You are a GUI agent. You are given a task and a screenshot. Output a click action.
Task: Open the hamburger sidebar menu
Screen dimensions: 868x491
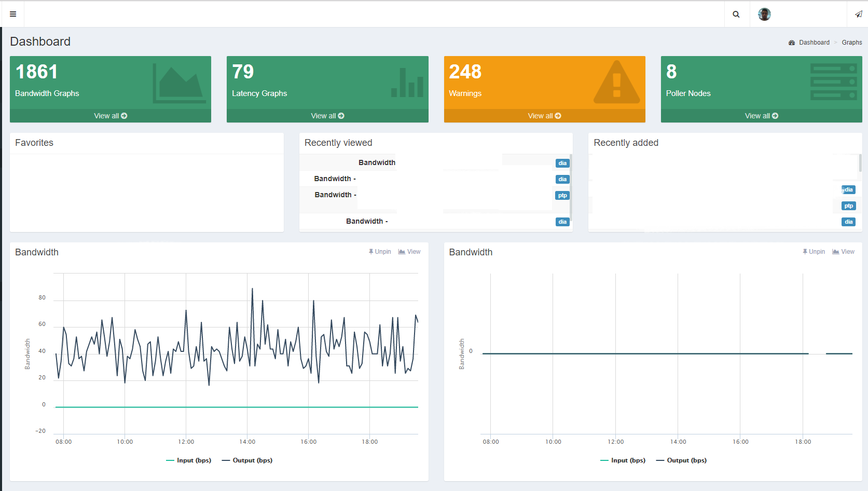pos(13,14)
